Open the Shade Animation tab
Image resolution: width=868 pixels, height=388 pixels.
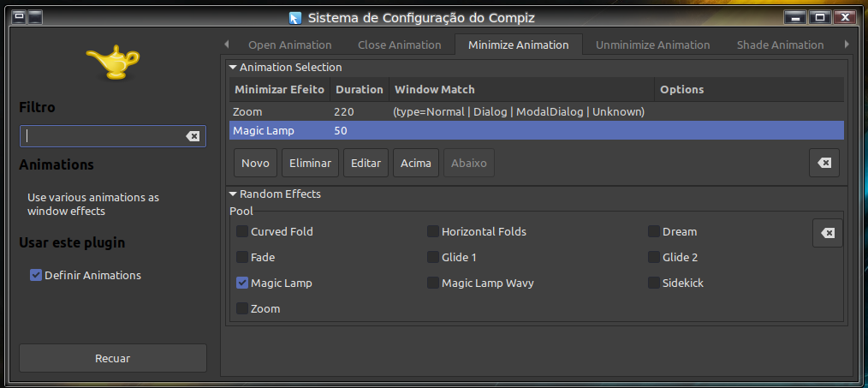tap(780, 45)
